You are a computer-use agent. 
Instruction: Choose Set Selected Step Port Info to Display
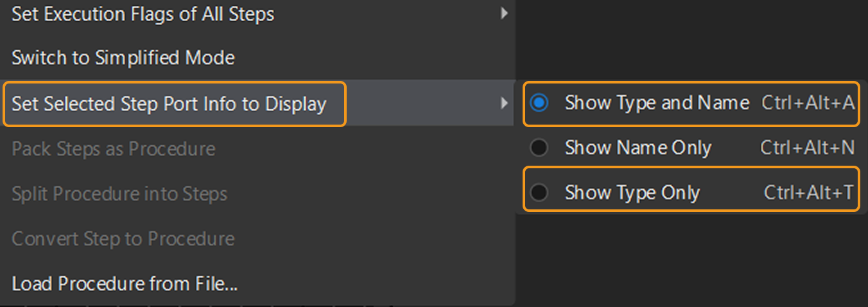point(169,103)
